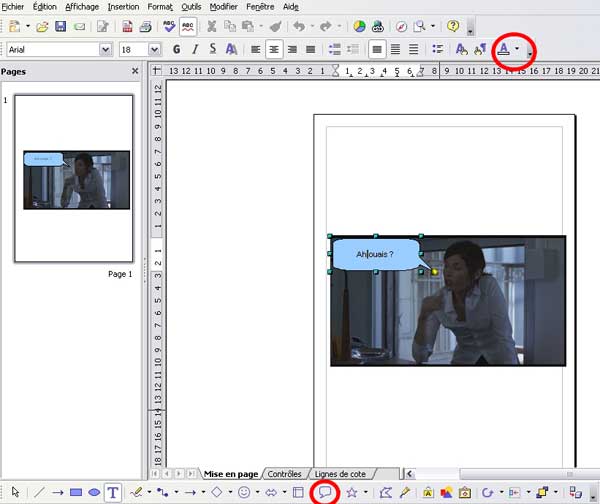Switch to the Lignes de cote tab
This screenshot has height=504, width=600.
coord(340,474)
